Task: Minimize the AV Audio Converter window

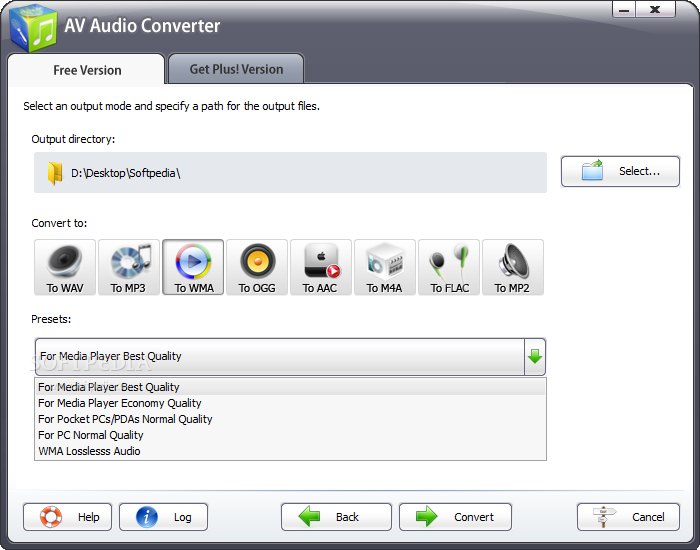Action: coord(624,10)
